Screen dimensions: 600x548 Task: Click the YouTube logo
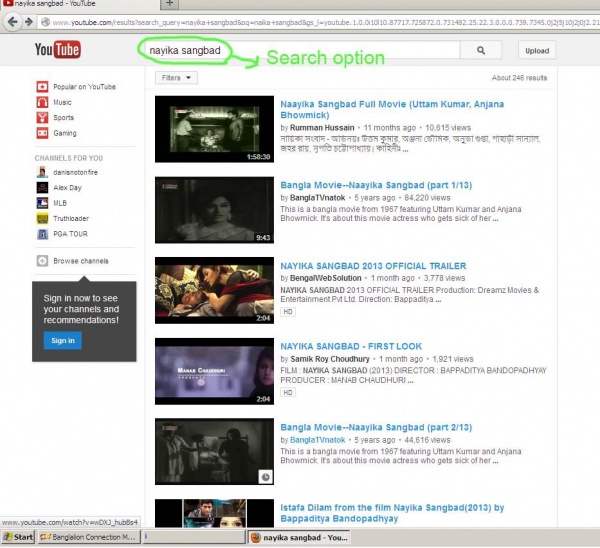point(57,49)
